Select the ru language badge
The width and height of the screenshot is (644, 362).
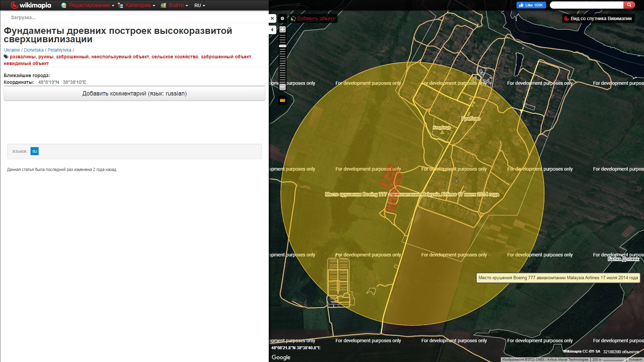pyautogui.click(x=35, y=151)
